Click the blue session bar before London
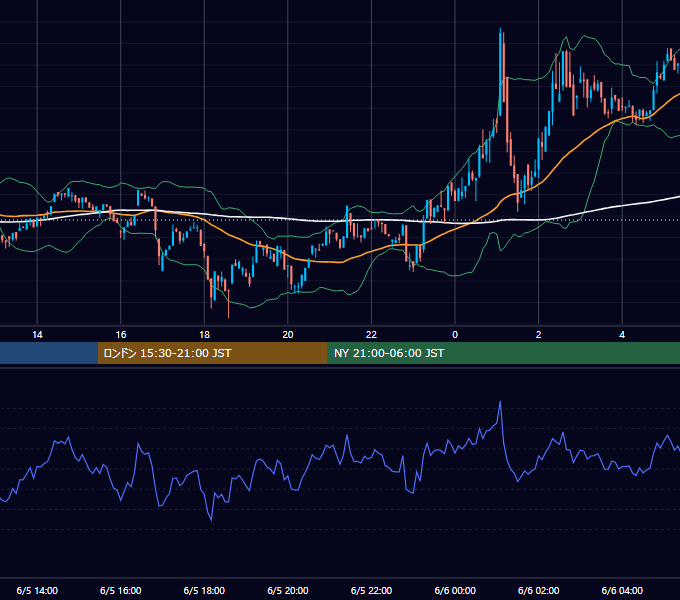The width and height of the screenshot is (680, 600). pos(49,353)
